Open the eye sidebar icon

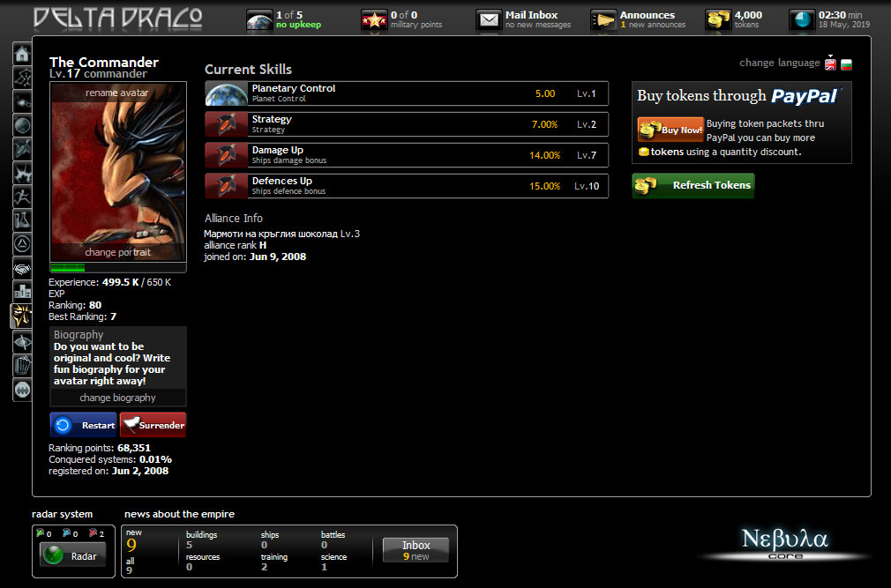tap(22, 342)
